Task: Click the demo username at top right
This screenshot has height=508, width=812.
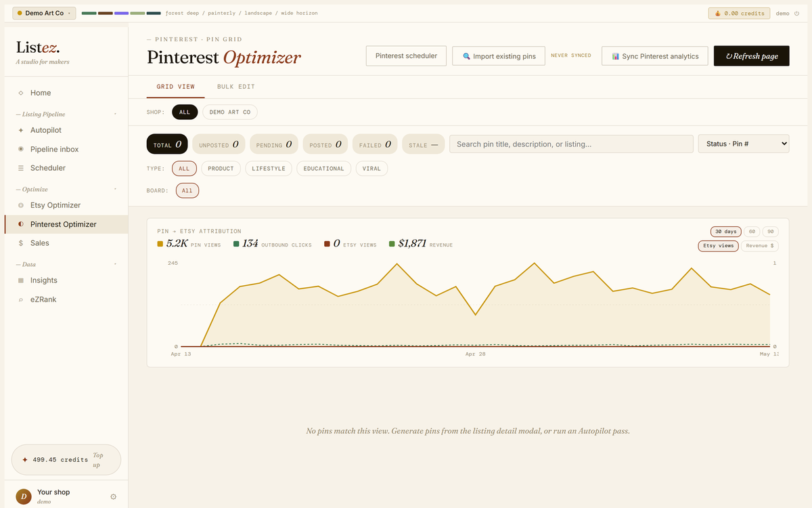Action: pos(782,14)
